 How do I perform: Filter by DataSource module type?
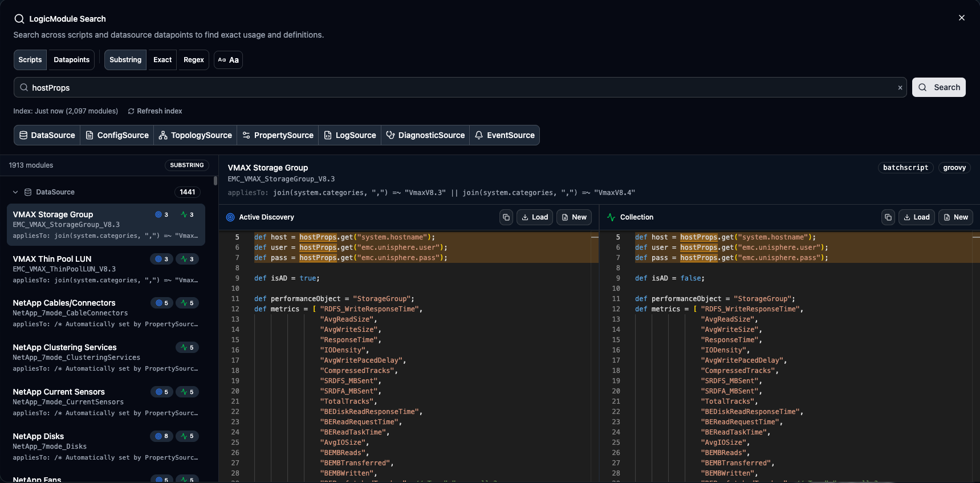(x=47, y=135)
